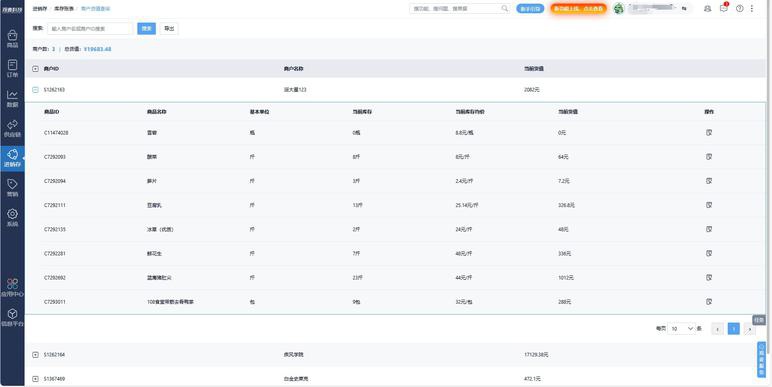772x387 pixels.
Task: Focus the merchant name or ID search field
Action: click(90, 29)
